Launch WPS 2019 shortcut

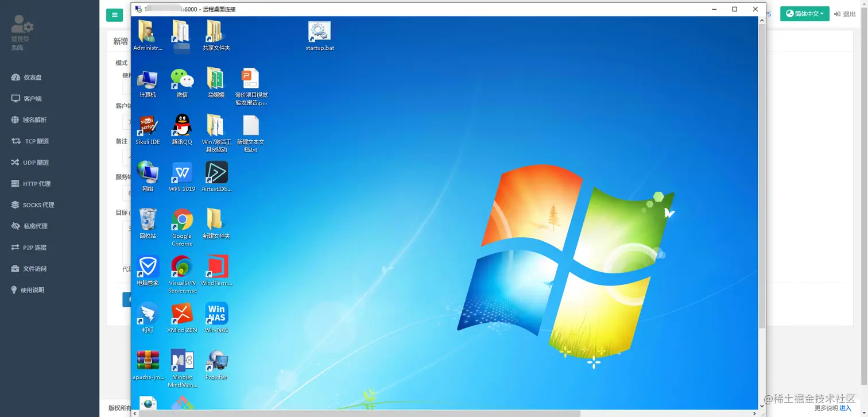click(182, 177)
